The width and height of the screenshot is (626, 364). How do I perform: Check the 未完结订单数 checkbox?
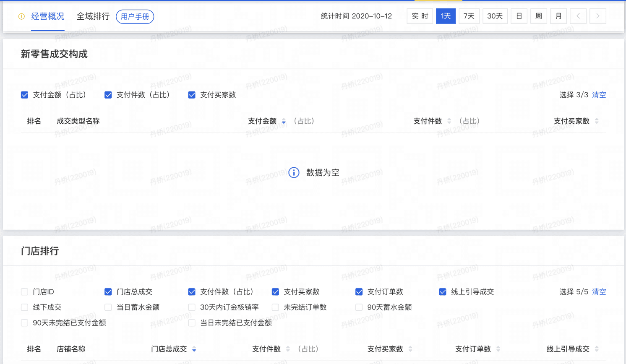(x=275, y=307)
